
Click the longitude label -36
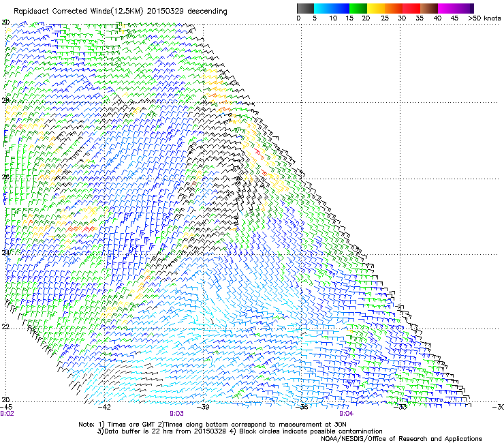point(302,407)
